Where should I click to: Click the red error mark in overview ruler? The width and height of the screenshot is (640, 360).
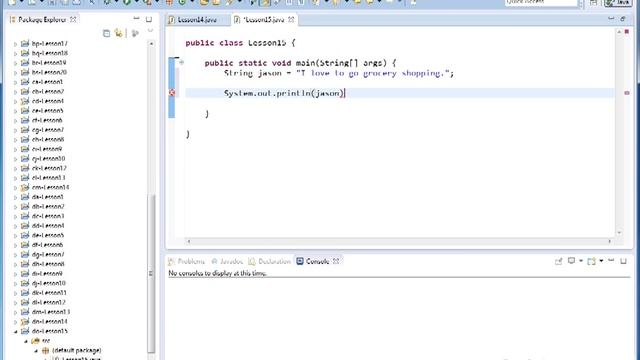click(x=627, y=93)
